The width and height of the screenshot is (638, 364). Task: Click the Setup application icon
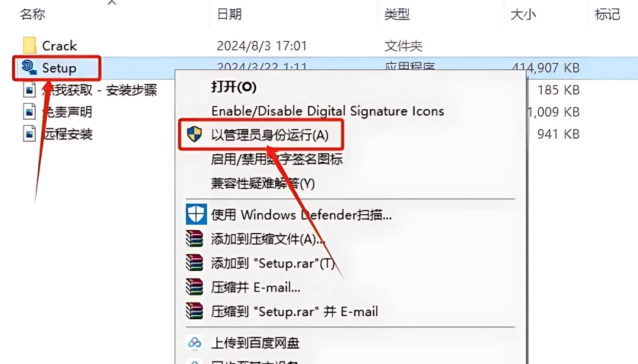click(30, 67)
